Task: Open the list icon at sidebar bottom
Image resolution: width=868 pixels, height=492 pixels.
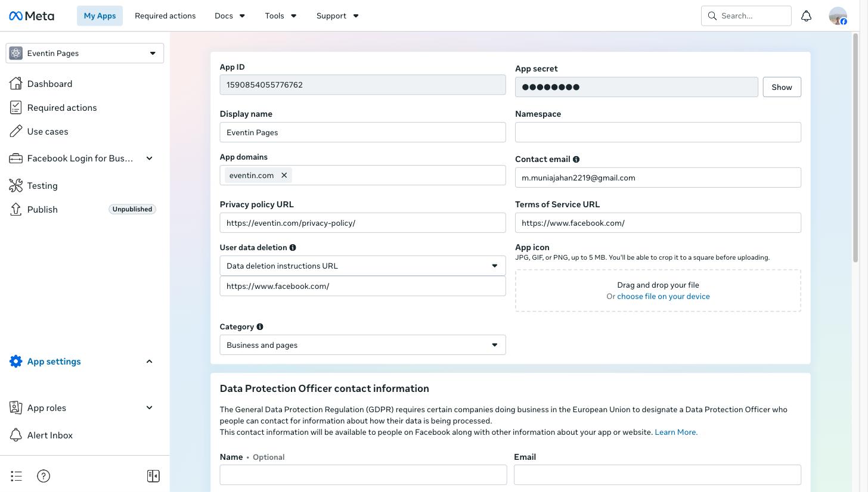Action: pyautogui.click(x=17, y=476)
